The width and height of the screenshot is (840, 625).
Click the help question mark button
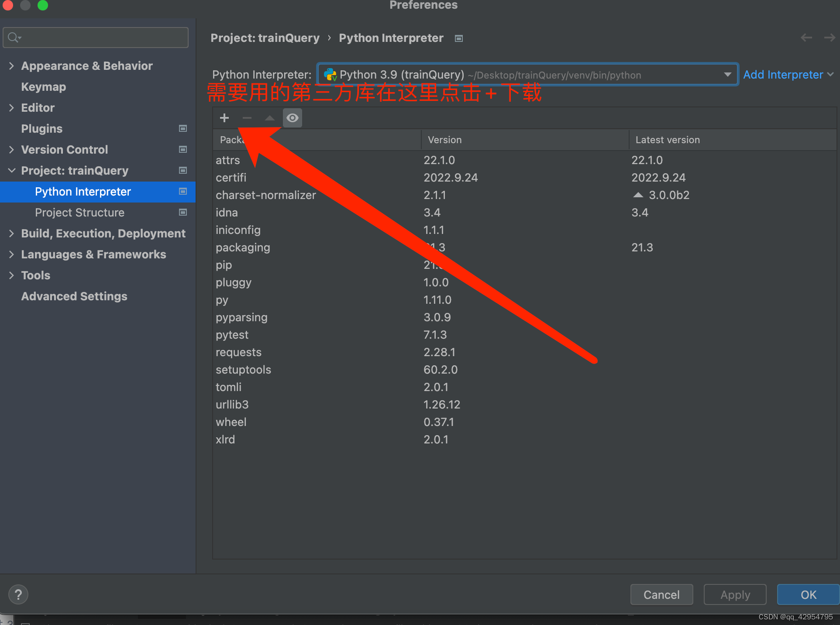pyautogui.click(x=18, y=594)
